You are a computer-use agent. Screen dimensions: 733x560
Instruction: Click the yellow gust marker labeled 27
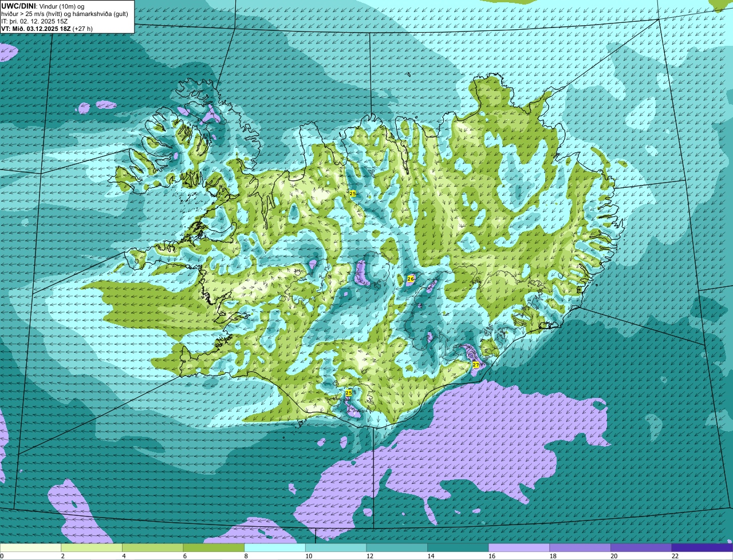476,365
